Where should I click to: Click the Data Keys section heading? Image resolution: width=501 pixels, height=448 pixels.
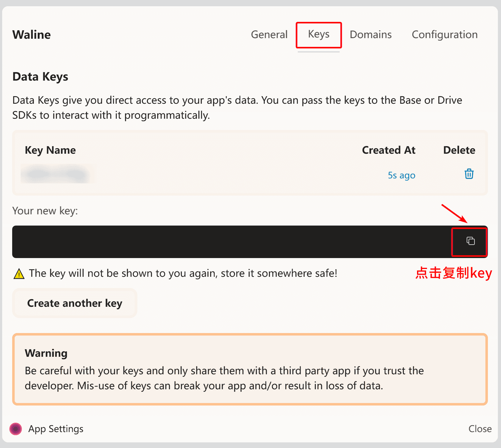pyautogui.click(x=40, y=77)
